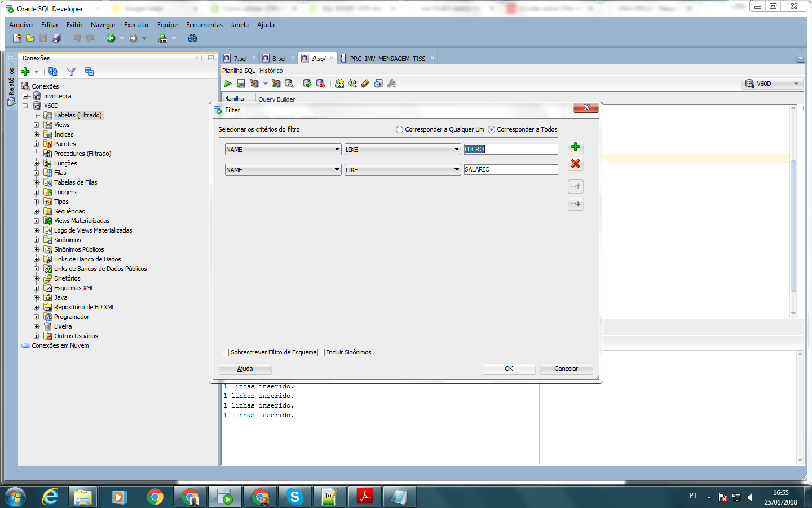The height and width of the screenshot is (508, 812).
Task: Remove filter criterion with red X
Action: pyautogui.click(x=576, y=164)
